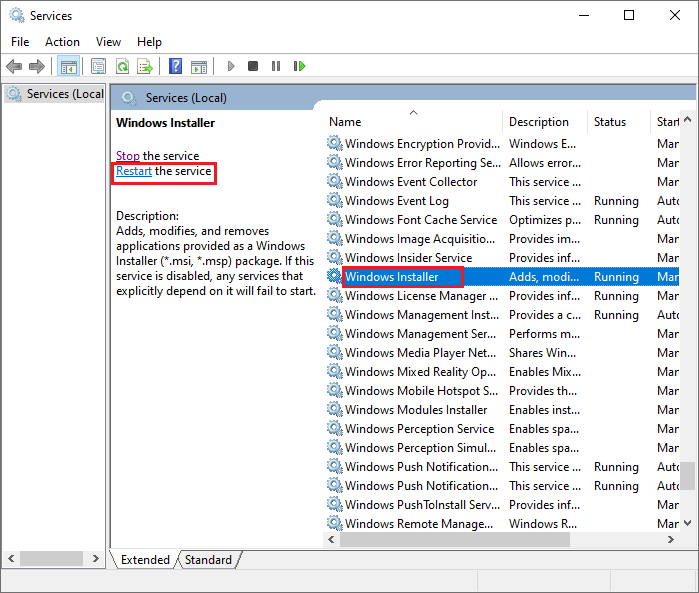This screenshot has height=593, width=699.
Task: Select Windows Event Log service
Action: pos(502,201)
